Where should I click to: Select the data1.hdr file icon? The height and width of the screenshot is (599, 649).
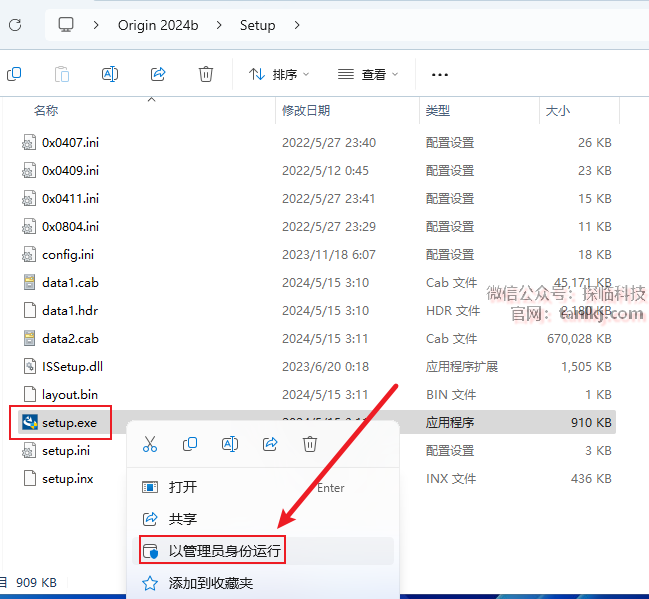coord(29,310)
